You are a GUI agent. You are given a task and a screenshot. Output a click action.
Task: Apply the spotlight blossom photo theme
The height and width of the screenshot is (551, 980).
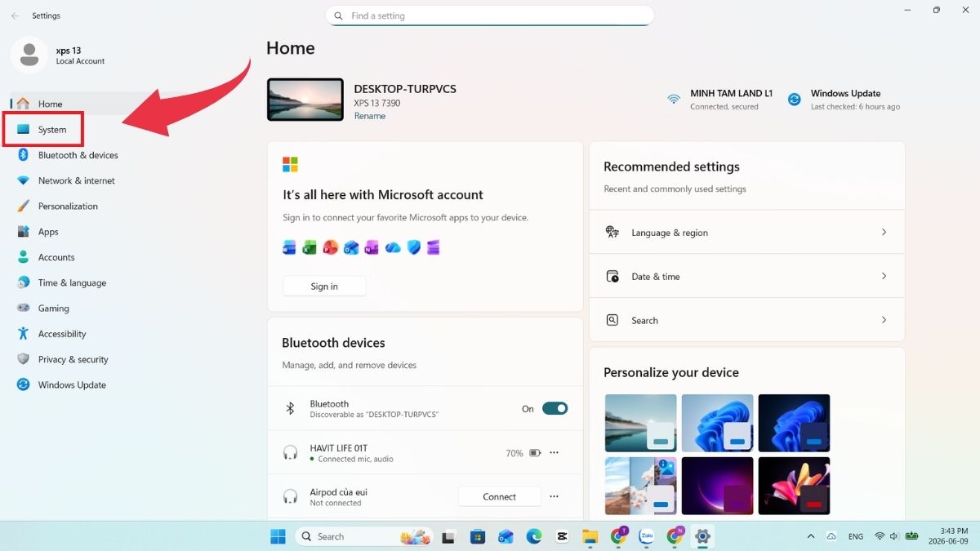click(x=641, y=485)
